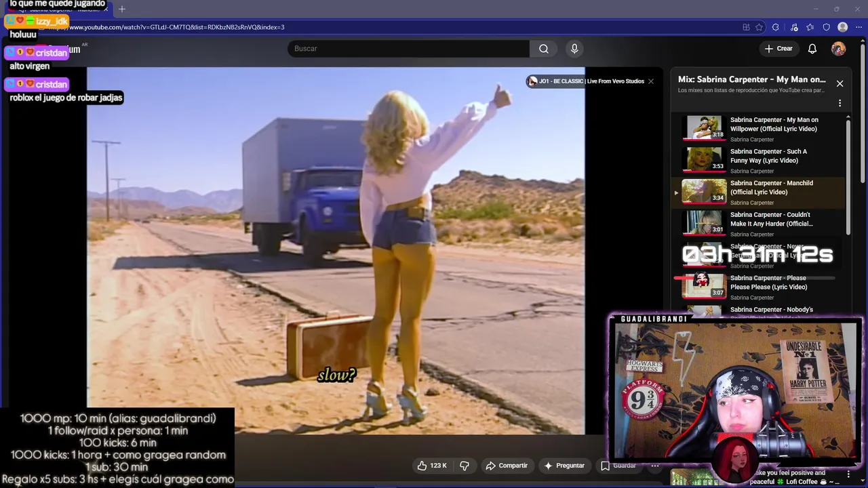Click the video player to pause
Viewport: 868px width, 488px height.
(336, 251)
